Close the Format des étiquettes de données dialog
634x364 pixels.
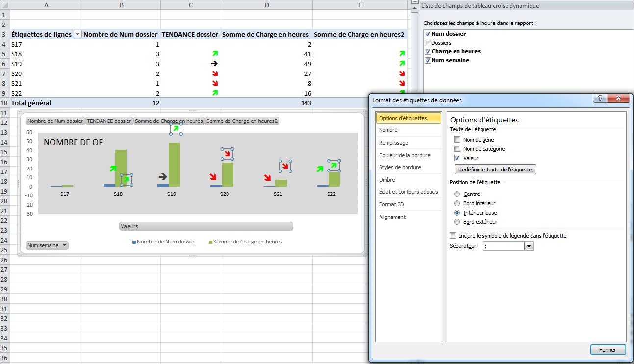[x=617, y=98]
